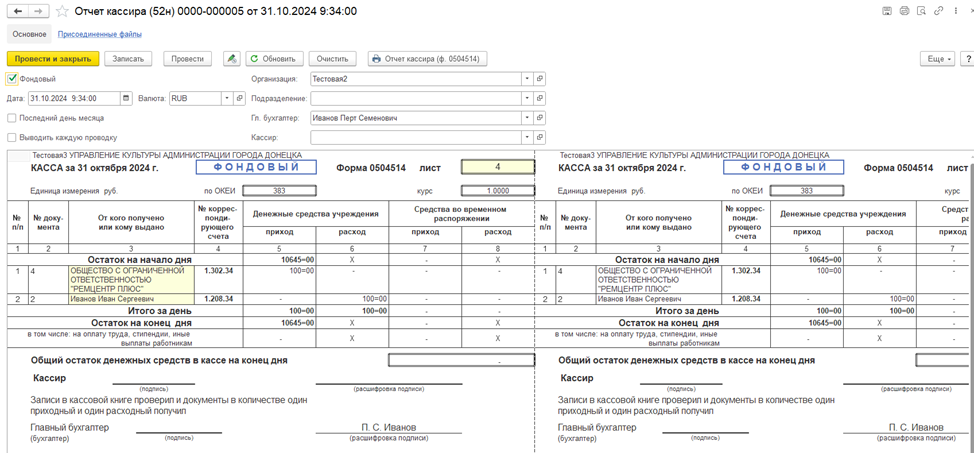Switch to the Основное tab
The height and width of the screenshot is (453, 974).
click(29, 34)
